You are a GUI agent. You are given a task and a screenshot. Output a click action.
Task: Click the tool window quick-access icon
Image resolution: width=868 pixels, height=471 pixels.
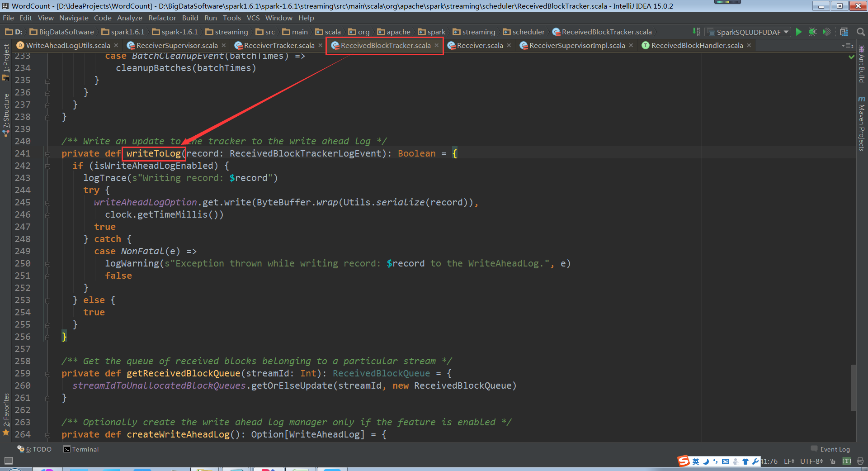(x=8, y=461)
